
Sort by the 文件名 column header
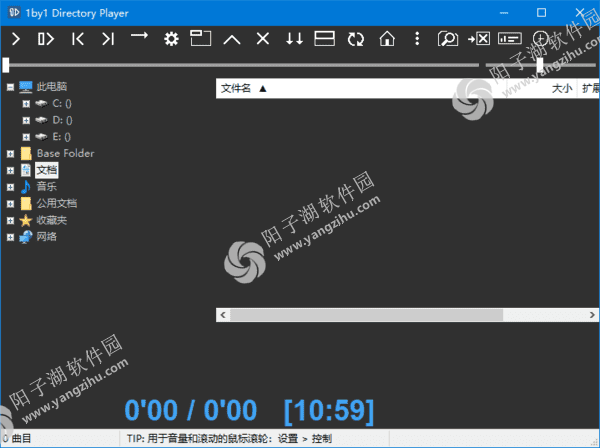pos(235,89)
